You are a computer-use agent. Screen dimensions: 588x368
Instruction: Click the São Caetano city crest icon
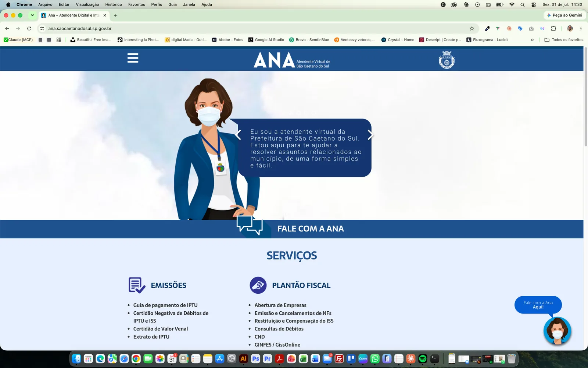(x=447, y=60)
